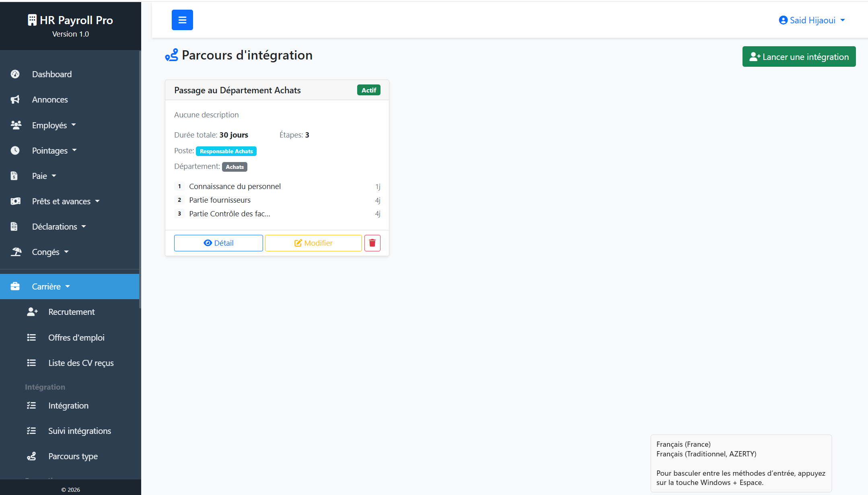Toggle the sidebar with the hamburger button
The height and width of the screenshot is (495, 868).
[x=182, y=20]
